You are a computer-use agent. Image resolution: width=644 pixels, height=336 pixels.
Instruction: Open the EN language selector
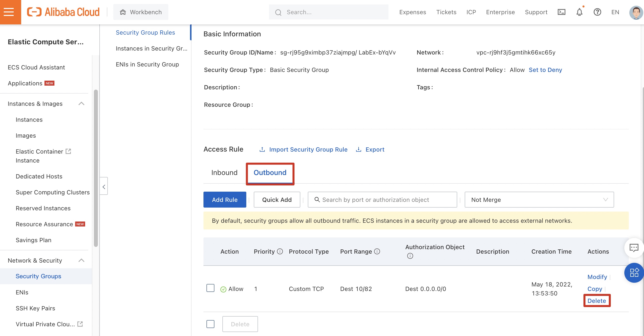pos(615,12)
